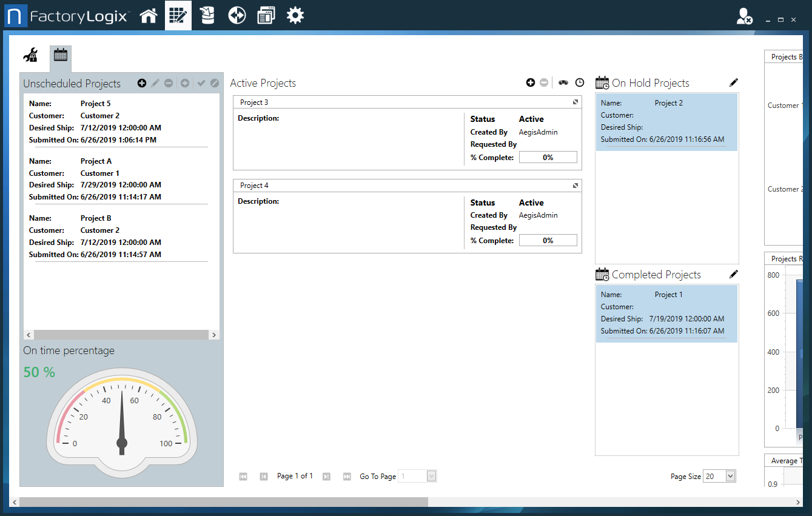Add a new unscheduled project with plus icon
Screen dimensions: 812x516
[142, 83]
